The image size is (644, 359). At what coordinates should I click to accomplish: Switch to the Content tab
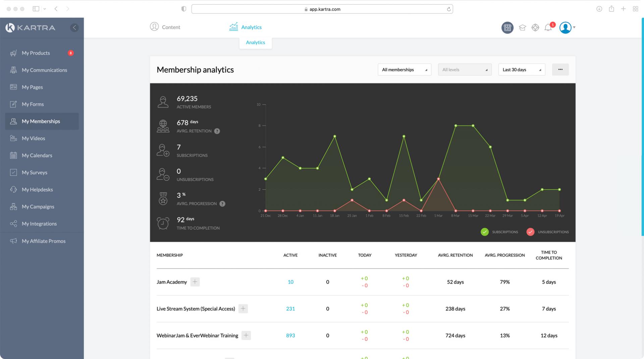(165, 27)
